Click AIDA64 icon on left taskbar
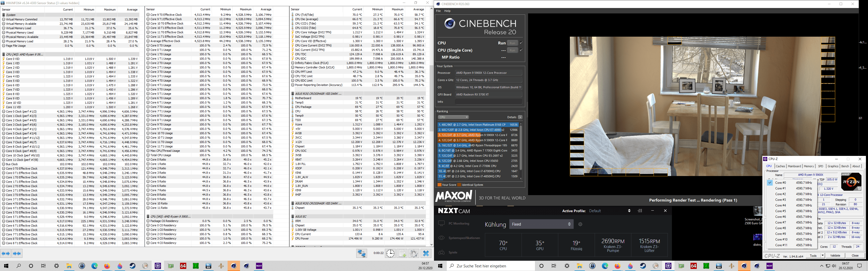868x271 pixels. point(183,266)
